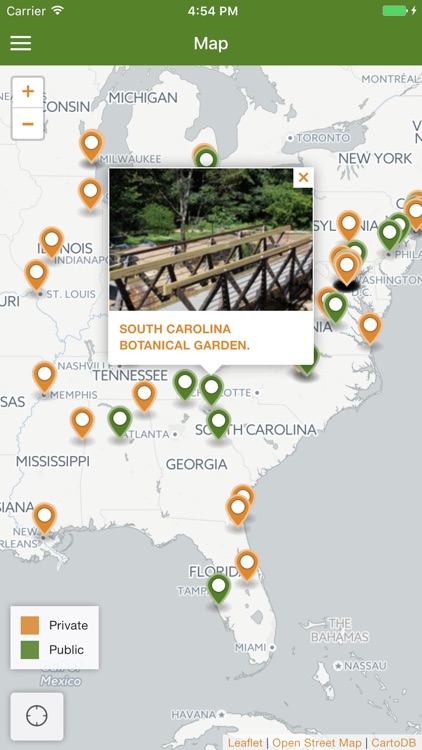Select the green pin near Tampa
Screen dimensions: 422x750
pyautogui.click(x=219, y=588)
